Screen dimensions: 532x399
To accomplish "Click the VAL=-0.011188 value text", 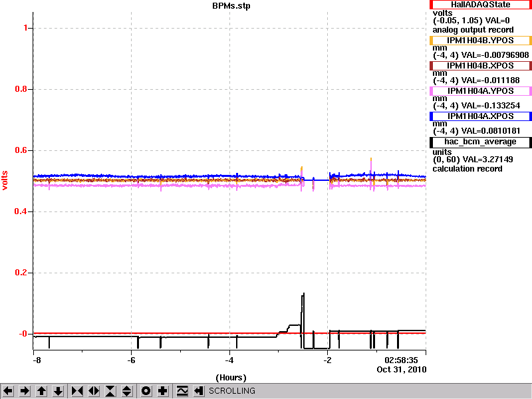I will click(x=491, y=80).
